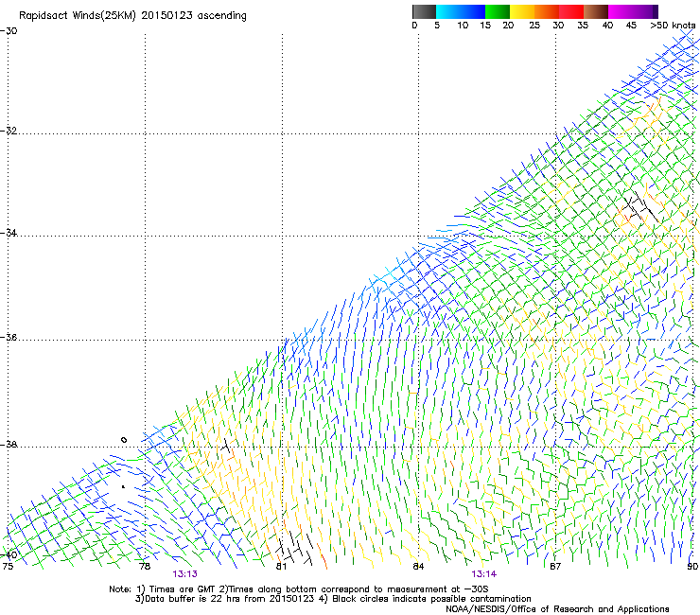Click the cyan-to-blue 5-15 knots legend swatch

point(461,11)
